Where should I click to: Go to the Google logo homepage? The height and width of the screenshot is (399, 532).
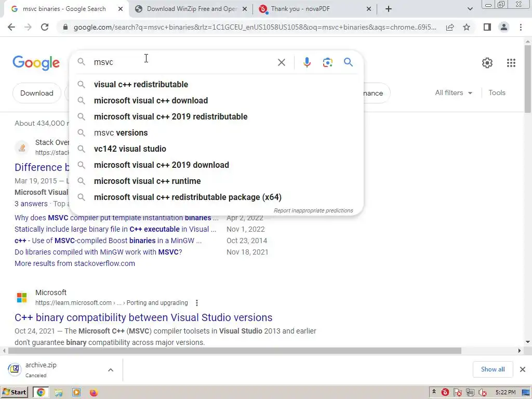tap(36, 63)
